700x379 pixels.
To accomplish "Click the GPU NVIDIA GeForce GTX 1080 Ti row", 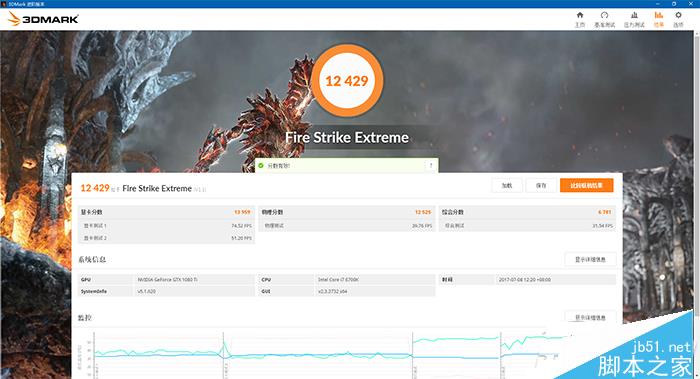I will [x=166, y=279].
